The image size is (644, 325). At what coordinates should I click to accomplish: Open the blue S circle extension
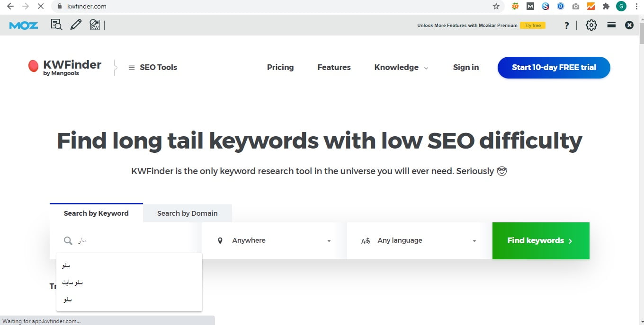[546, 7]
